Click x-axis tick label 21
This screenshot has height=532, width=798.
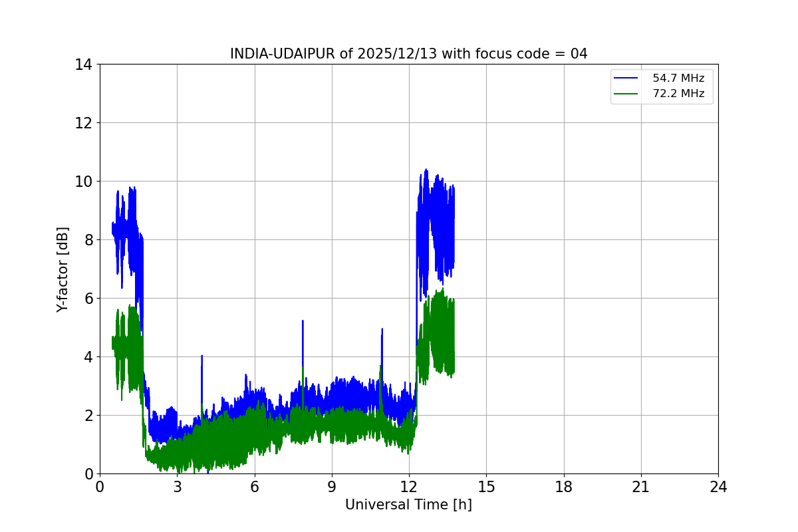pos(641,487)
